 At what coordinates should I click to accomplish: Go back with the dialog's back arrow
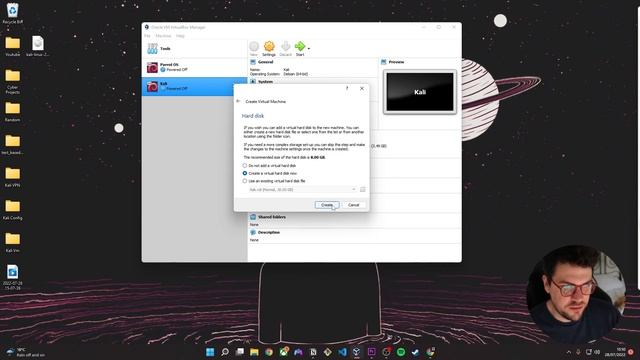pos(238,101)
